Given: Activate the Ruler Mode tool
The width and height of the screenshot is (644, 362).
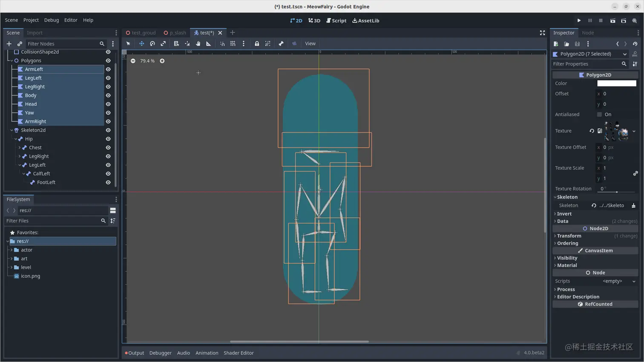Looking at the screenshot, I should point(209,43).
